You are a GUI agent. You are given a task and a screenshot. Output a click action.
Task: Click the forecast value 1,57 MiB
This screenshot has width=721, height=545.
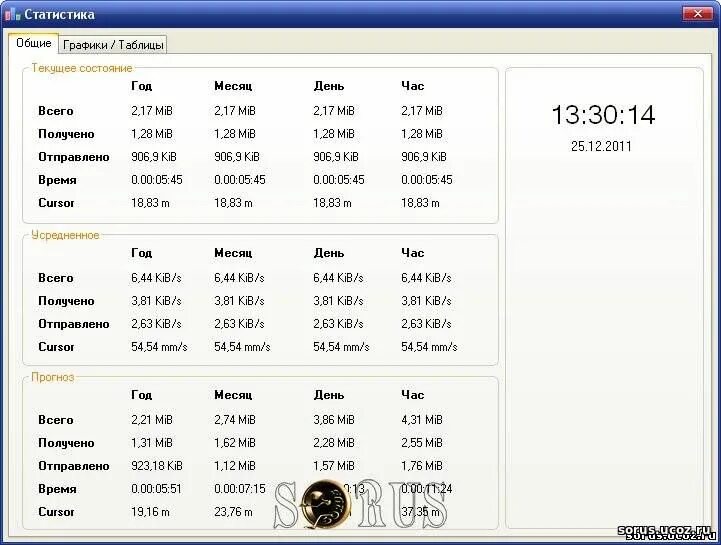coord(334,466)
